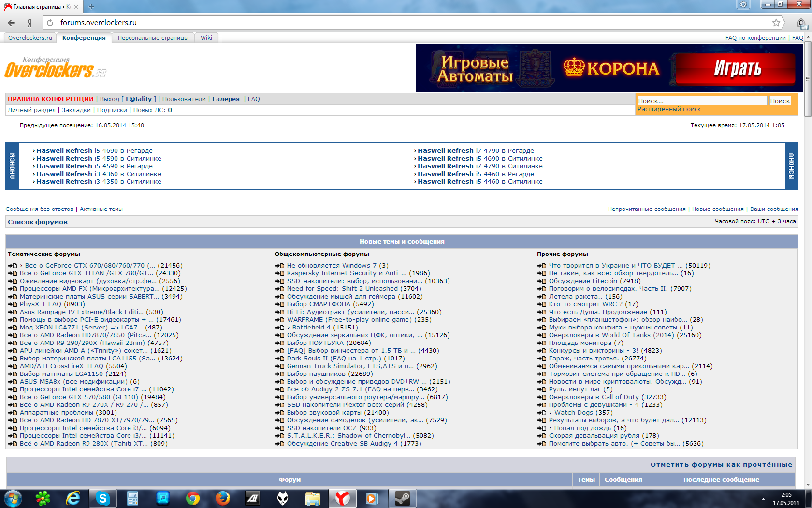Open Личный раздел link
This screenshot has height=508, width=812.
coord(32,110)
